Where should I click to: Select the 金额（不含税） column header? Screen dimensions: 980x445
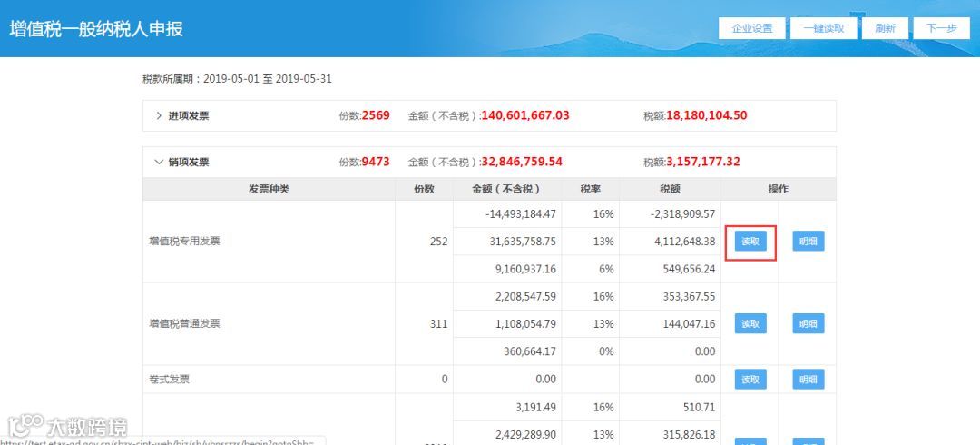click(x=507, y=189)
